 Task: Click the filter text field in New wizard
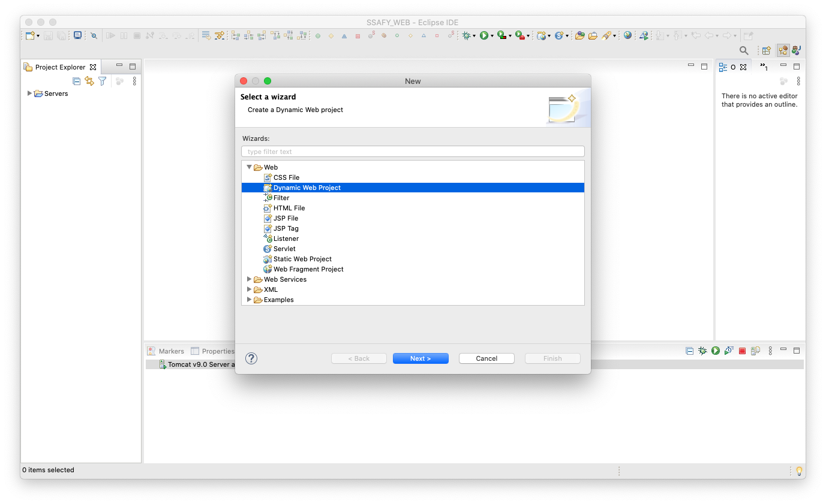pos(413,152)
